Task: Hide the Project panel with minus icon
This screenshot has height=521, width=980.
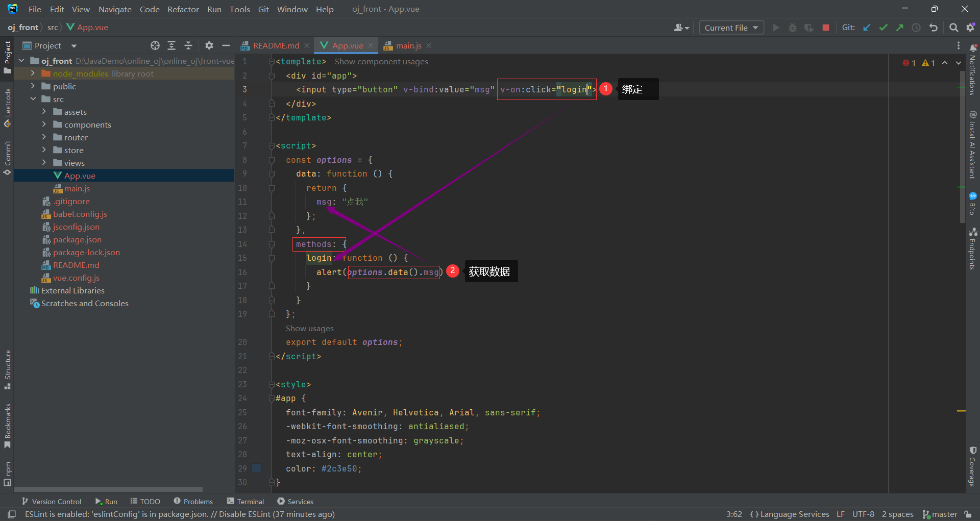Action: click(226, 45)
